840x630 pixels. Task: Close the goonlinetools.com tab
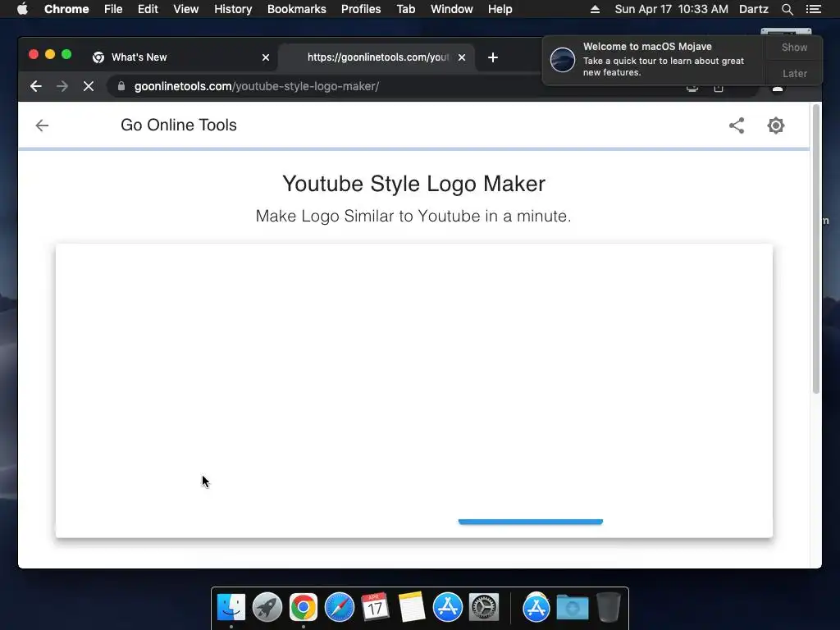[462, 57]
